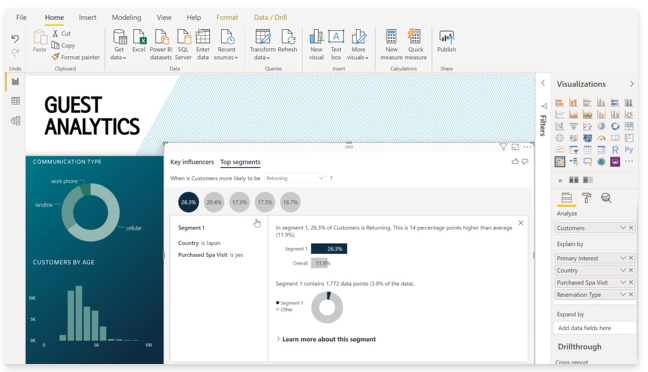648x372 pixels.
Task: Click the thumbs up feedback icon
Action: pyautogui.click(x=515, y=162)
